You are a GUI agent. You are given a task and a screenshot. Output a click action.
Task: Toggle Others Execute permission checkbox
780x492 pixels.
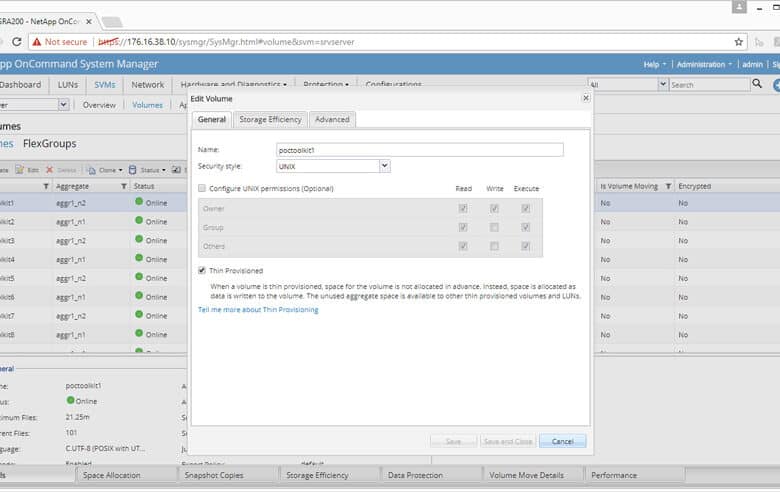tap(525, 246)
